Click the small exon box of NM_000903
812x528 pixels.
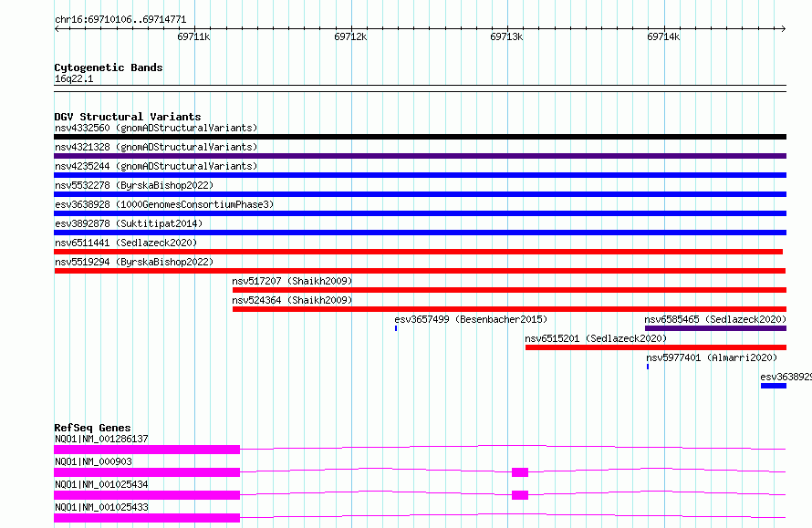520,472
